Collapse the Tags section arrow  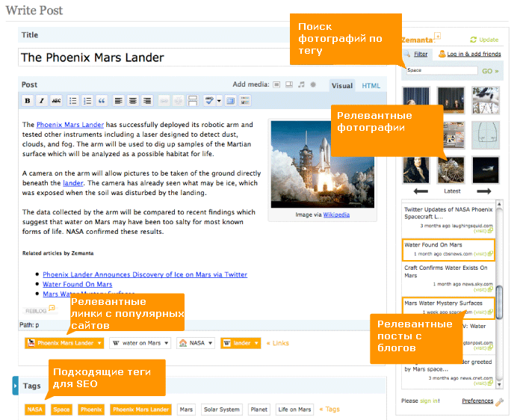click(16, 386)
